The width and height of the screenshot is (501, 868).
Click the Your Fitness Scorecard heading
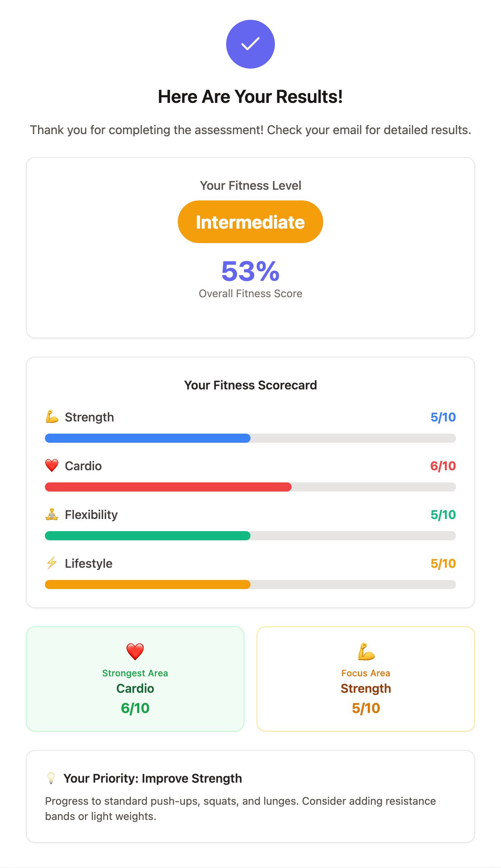(250, 385)
